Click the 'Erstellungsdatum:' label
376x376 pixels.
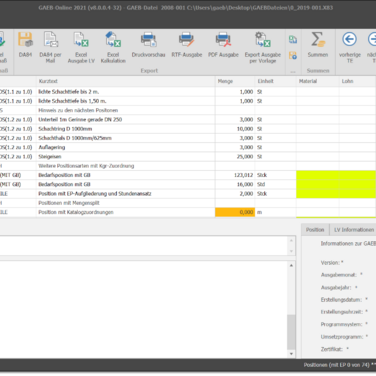click(341, 300)
